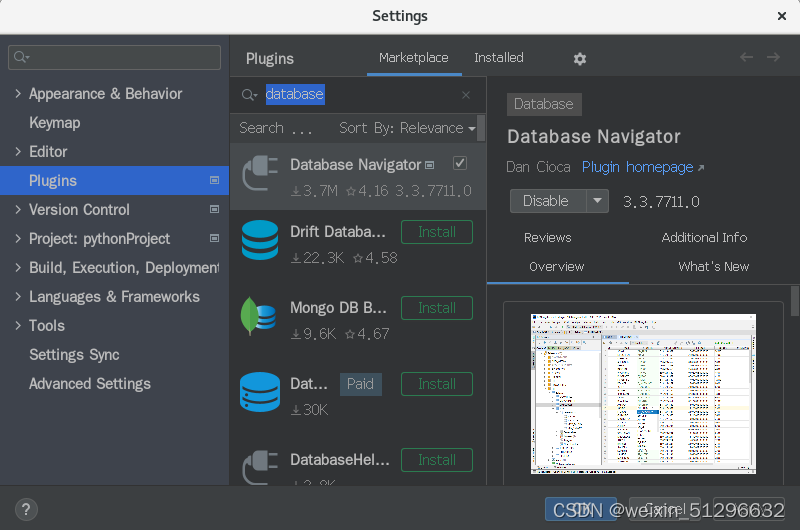Install the Mongo DB plugin
The width and height of the screenshot is (800, 530).
click(437, 308)
